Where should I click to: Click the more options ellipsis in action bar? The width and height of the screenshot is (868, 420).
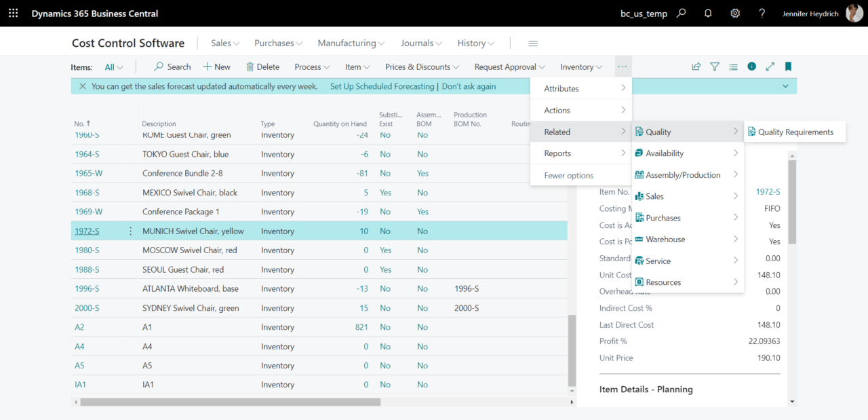pyautogui.click(x=623, y=66)
